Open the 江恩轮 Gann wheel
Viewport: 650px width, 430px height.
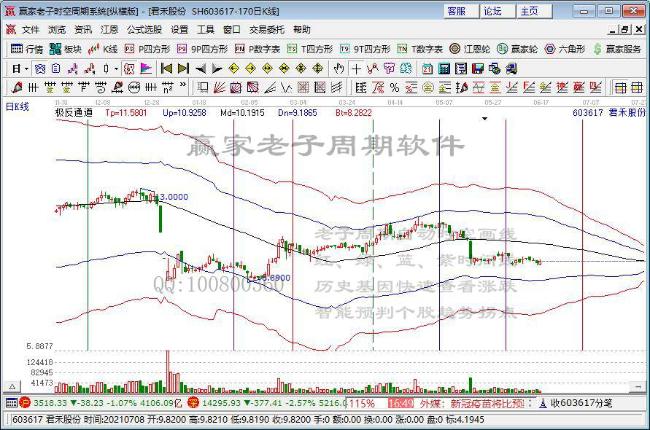pyautogui.click(x=470, y=49)
